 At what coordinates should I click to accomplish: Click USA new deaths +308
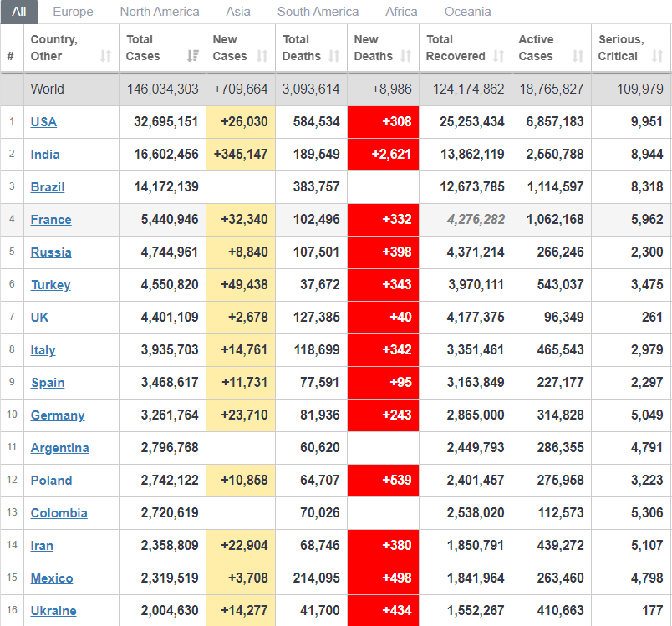397,122
